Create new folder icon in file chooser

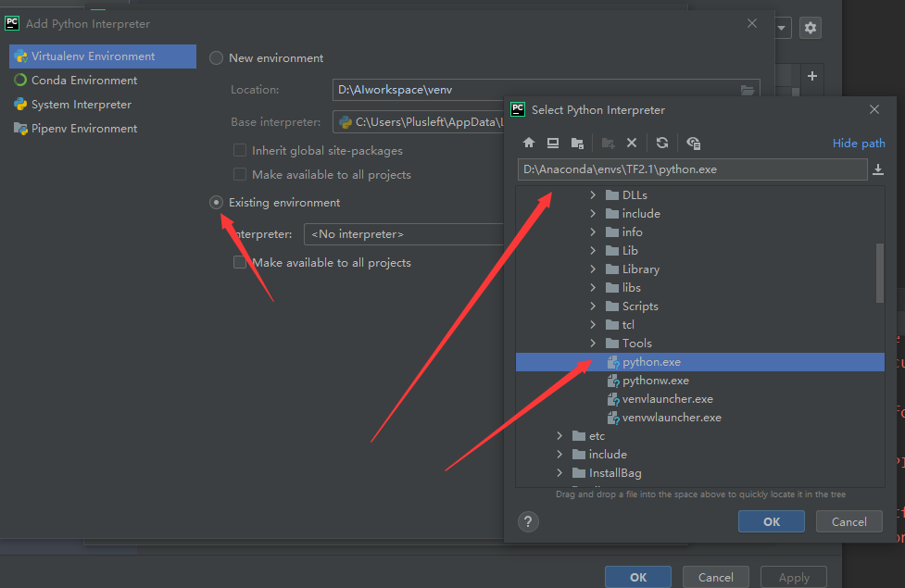[608, 144]
